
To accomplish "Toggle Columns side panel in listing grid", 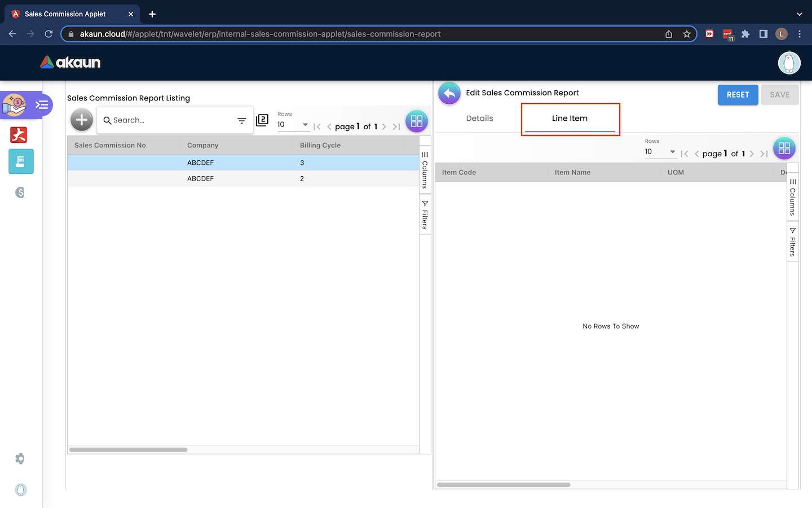I will [x=425, y=170].
